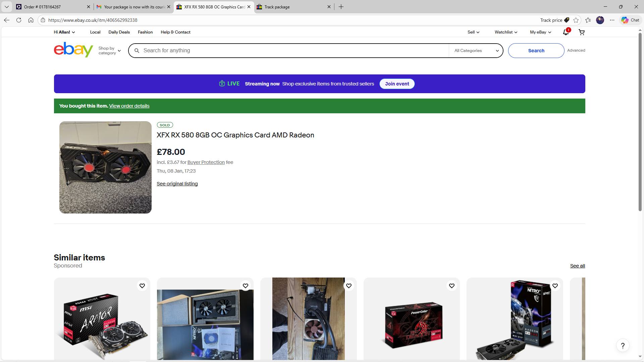
Task: Expand Watchlist dropdown
Action: 506,32
